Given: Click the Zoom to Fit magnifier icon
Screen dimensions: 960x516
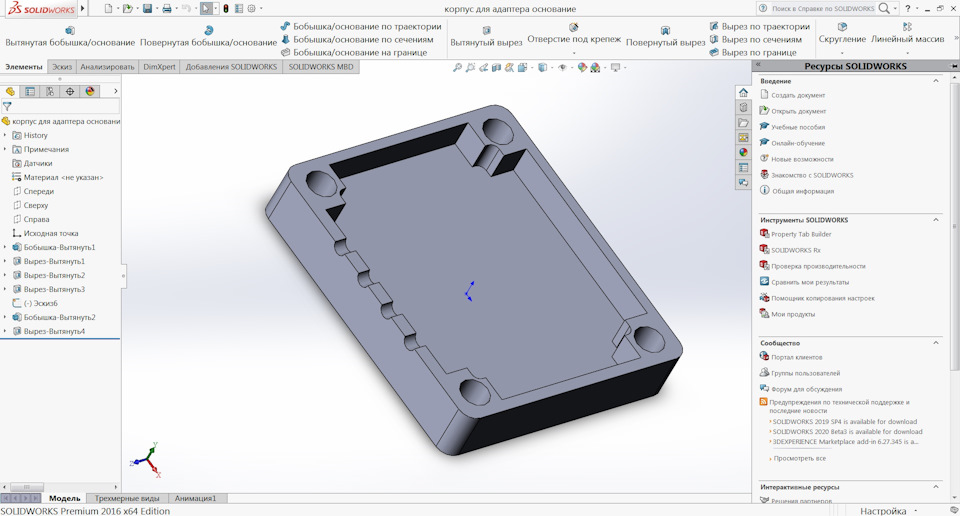Looking at the screenshot, I should point(457,67).
